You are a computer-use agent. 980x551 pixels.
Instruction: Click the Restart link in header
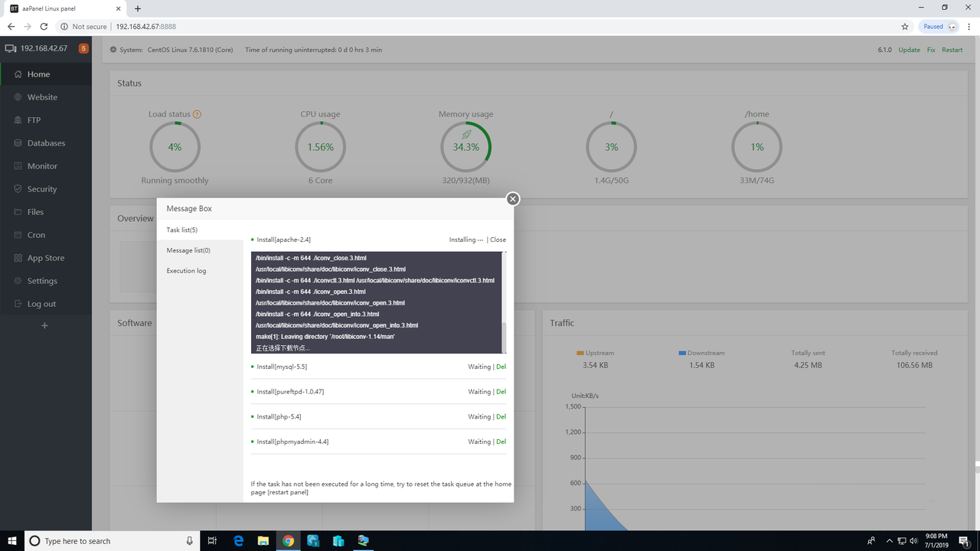tap(952, 50)
